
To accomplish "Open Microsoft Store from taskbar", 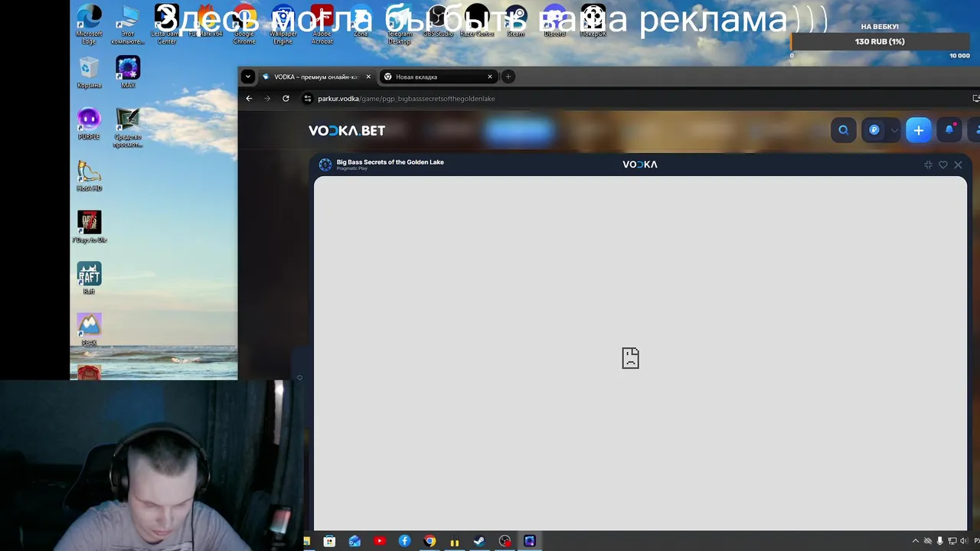I will point(329,541).
